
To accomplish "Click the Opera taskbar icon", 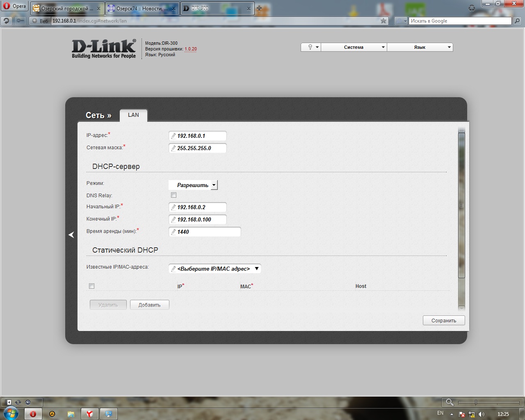I will point(33,414).
